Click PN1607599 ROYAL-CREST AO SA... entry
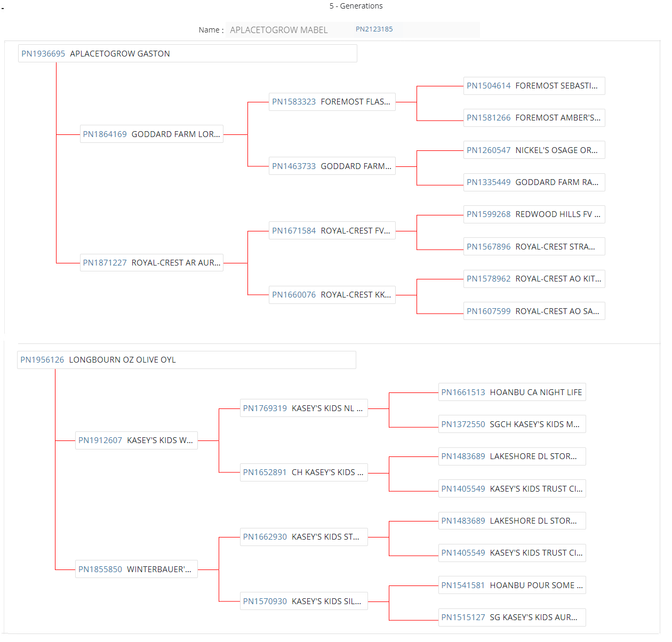The width and height of the screenshot is (672, 642). click(x=533, y=311)
